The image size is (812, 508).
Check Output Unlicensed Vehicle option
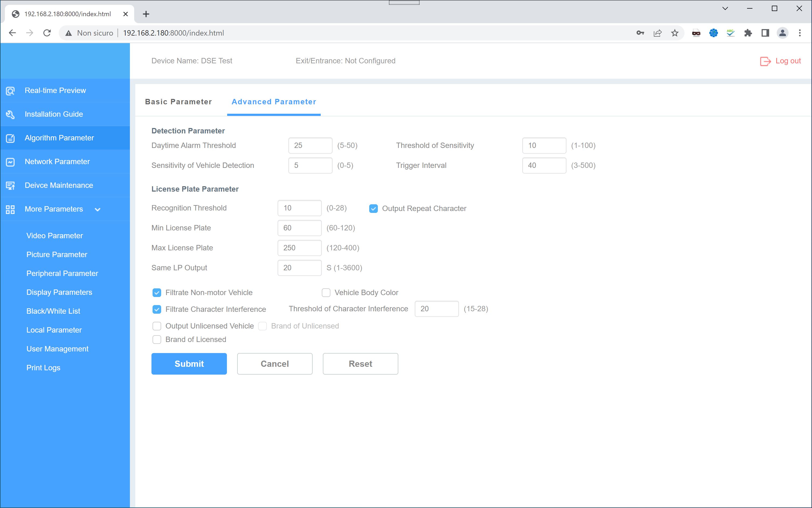tap(157, 326)
